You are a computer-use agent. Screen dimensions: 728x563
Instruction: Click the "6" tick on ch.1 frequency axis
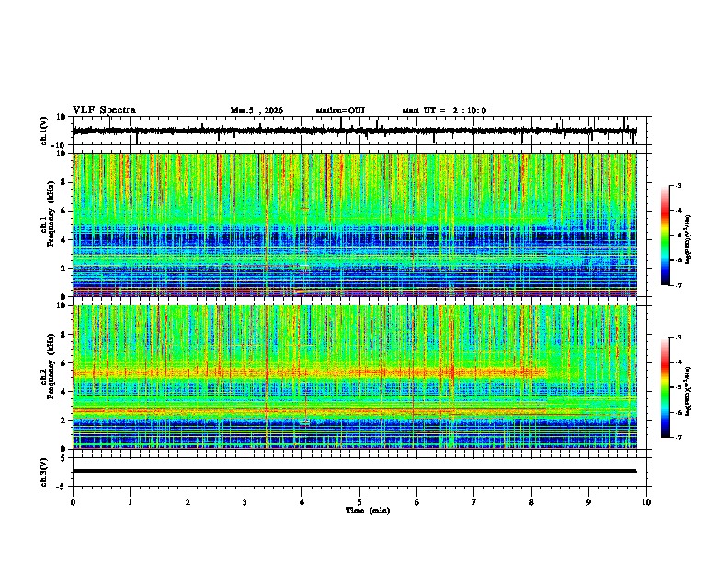(63, 212)
